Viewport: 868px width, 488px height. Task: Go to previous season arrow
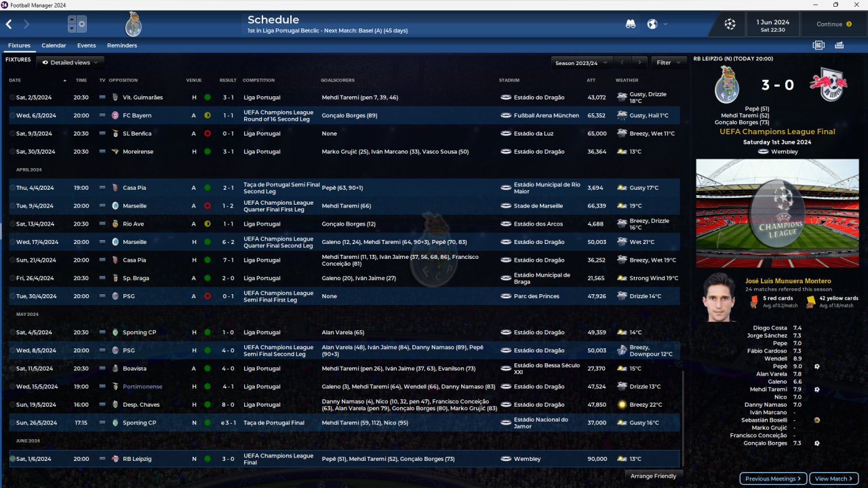pyautogui.click(x=622, y=62)
